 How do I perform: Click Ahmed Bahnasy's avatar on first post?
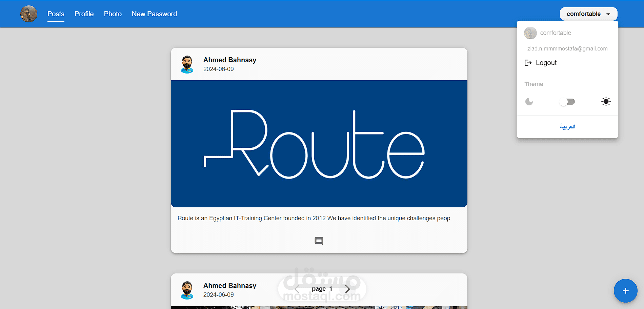click(x=187, y=64)
